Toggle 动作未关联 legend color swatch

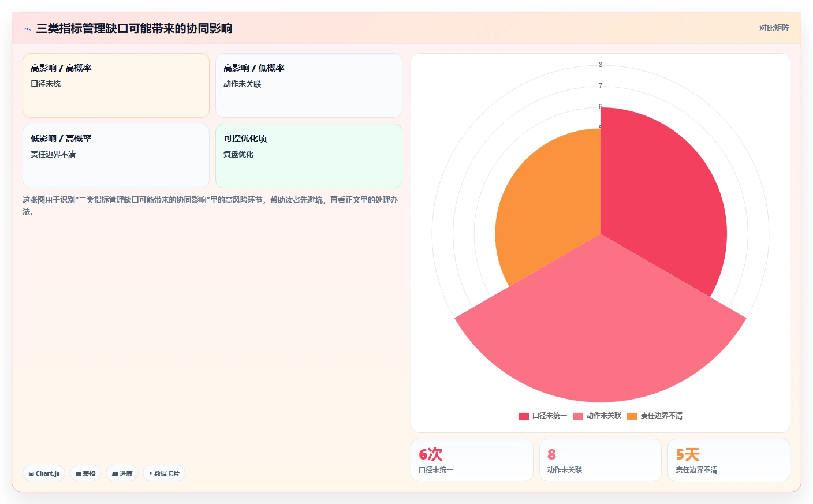coord(578,416)
